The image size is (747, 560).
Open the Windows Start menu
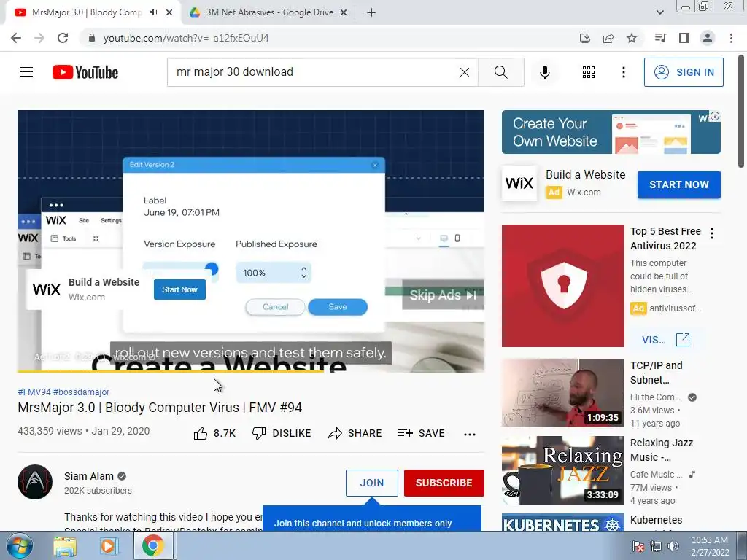[19, 545]
